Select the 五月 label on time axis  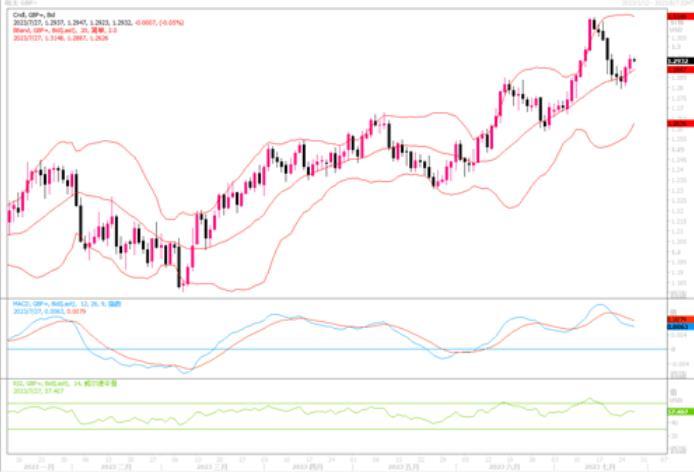403,466
